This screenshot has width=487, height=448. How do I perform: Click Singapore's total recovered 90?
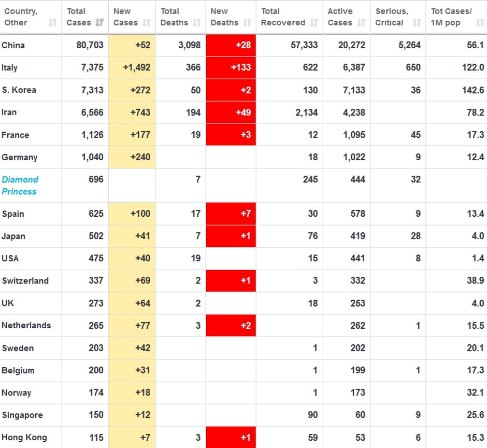(313, 415)
